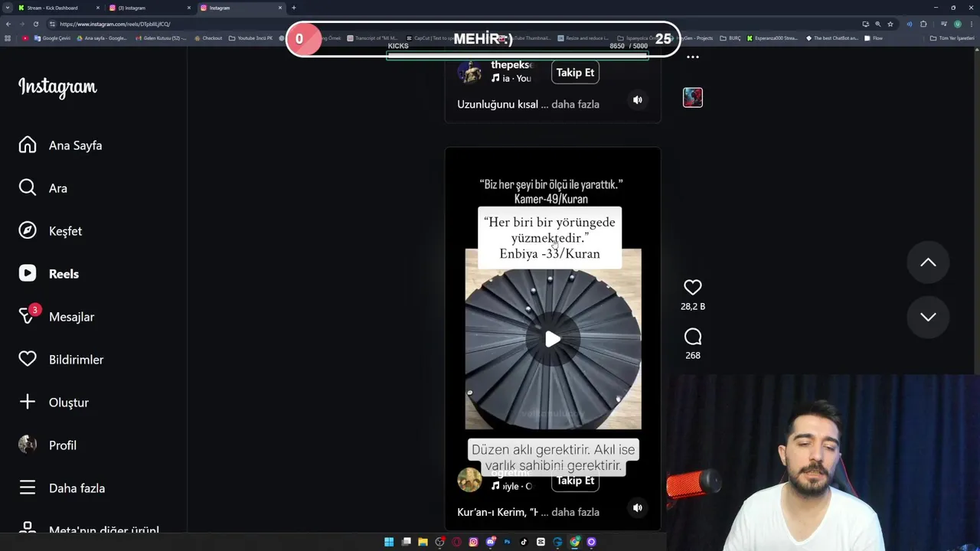The image size is (980, 551).
Task: Open Bildirimler notifications
Action: pyautogui.click(x=61, y=360)
